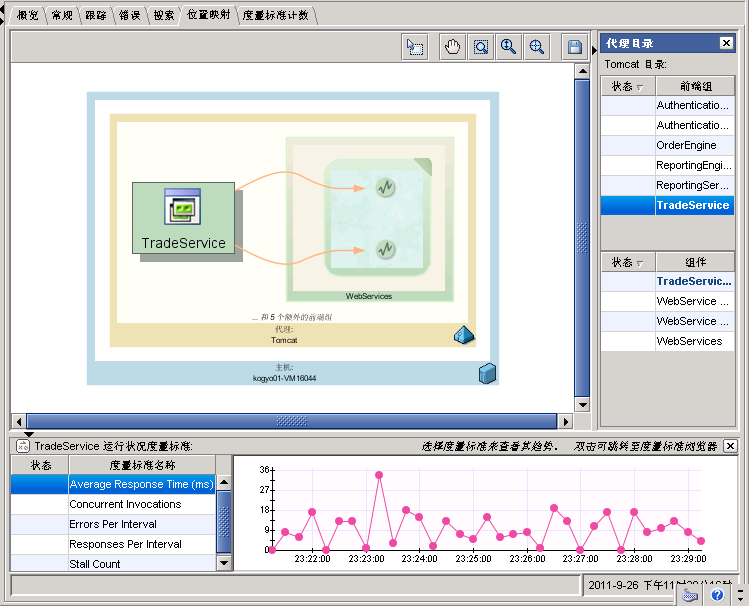
Task: Click the Tomcat agent label in map
Action: click(x=284, y=340)
